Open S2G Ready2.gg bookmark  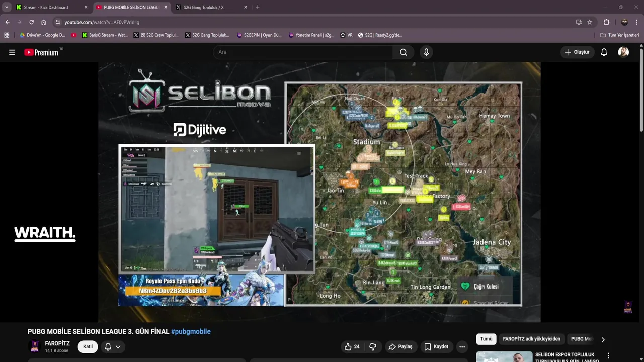[x=380, y=35]
